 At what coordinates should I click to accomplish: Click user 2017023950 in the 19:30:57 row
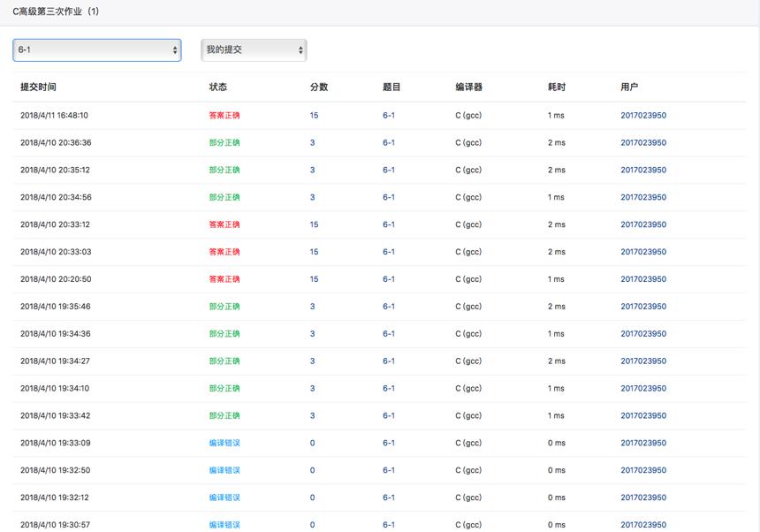point(643,525)
